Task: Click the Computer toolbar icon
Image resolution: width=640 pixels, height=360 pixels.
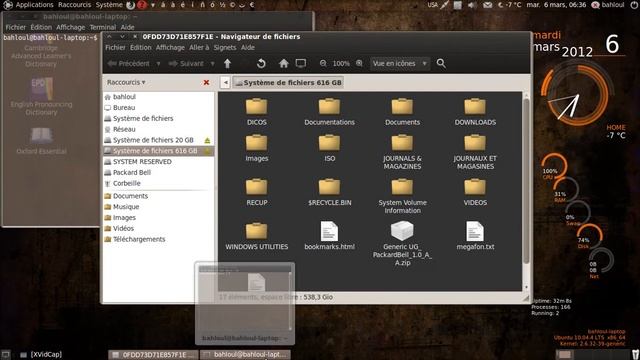Action: [x=301, y=63]
